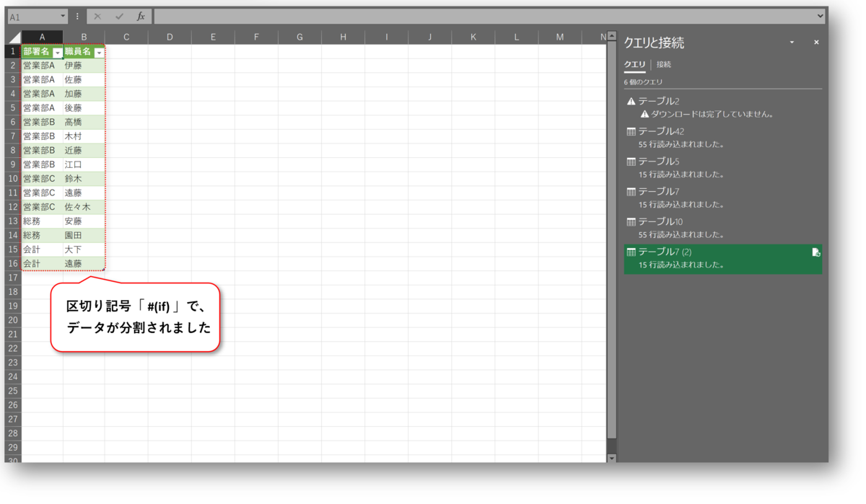866x504 pixels.
Task: Collapse the クエリと接続 pane with its chevron
Action: 790,42
